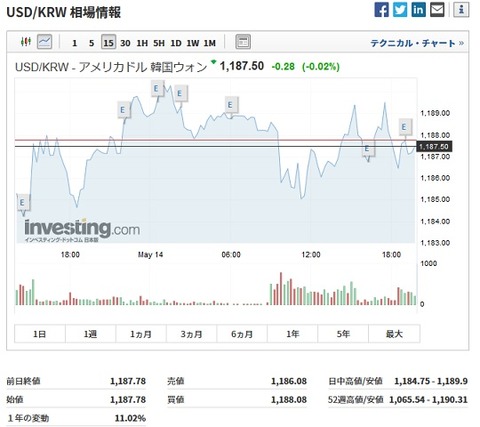Open the info icon next to share buttons

pyautogui.click(x=461, y=10)
